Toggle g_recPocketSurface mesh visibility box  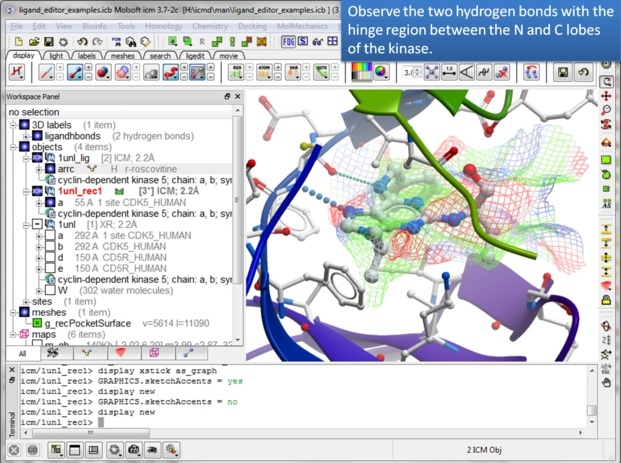tap(37, 323)
